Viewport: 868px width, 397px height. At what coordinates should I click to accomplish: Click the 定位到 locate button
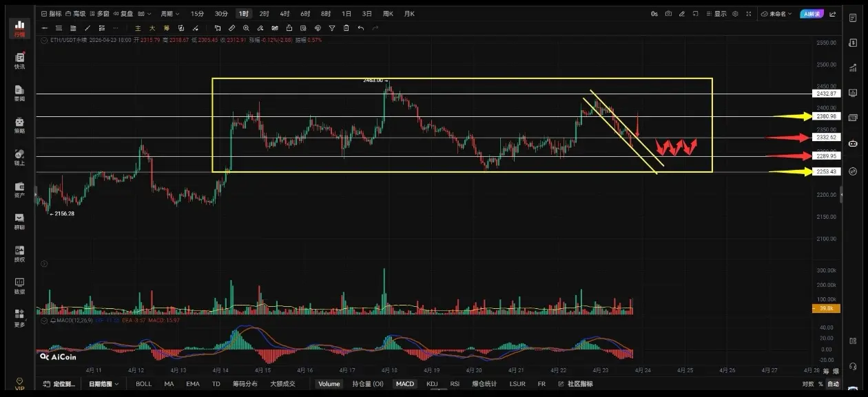(x=59, y=384)
